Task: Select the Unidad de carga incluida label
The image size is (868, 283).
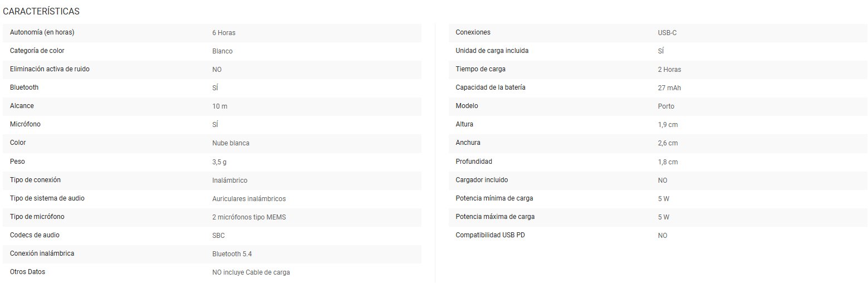Action: 492,51
